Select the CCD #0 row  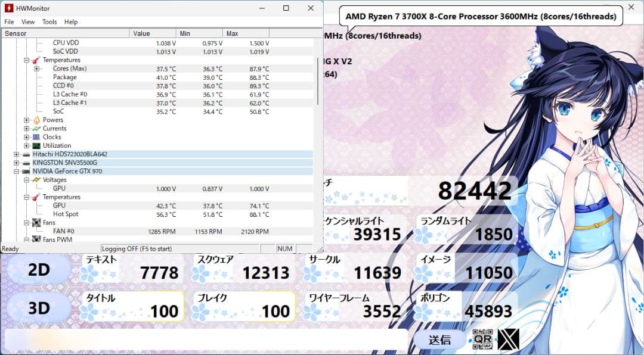click(157, 86)
